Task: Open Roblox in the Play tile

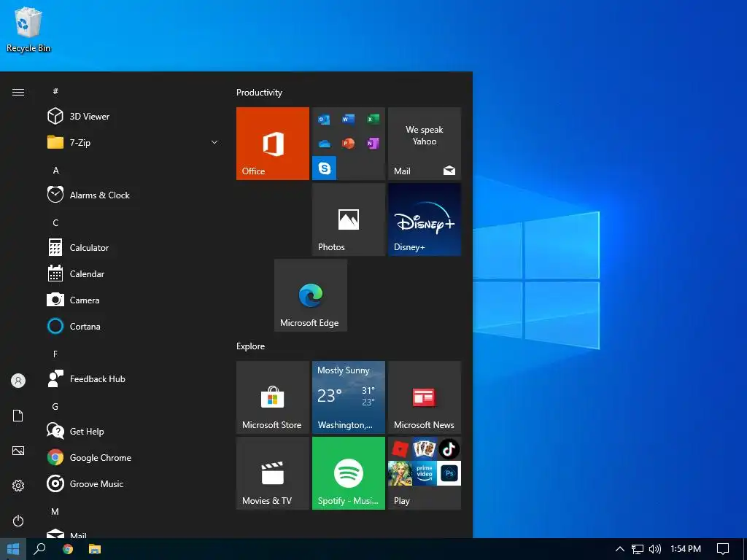Action: coord(400,449)
